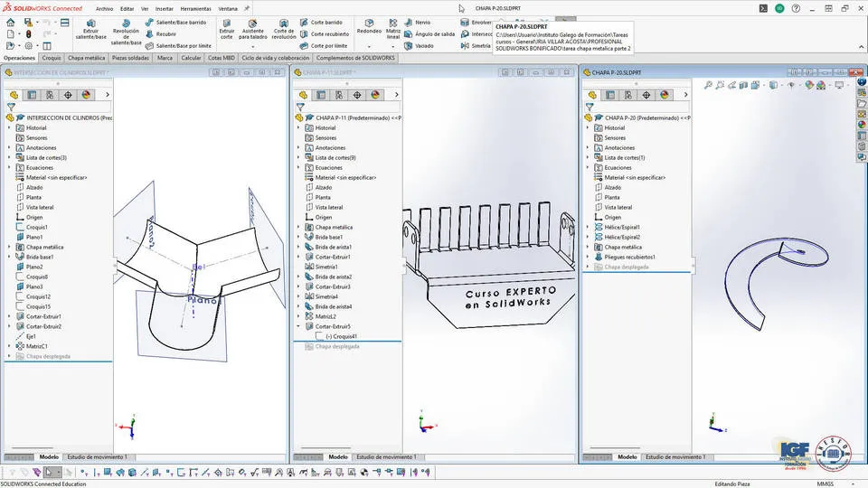
Task: Select Modelo tab in CHAPA P-20 window
Action: click(627, 457)
